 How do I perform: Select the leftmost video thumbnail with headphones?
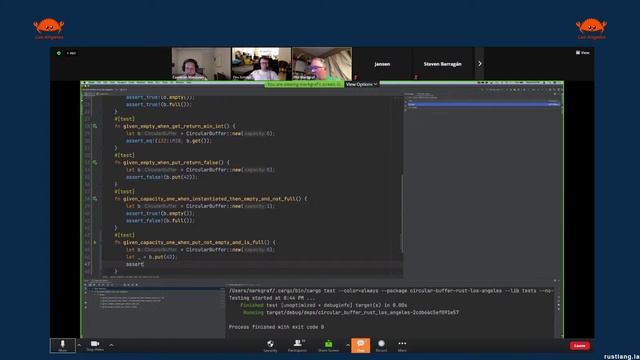pos(201,64)
